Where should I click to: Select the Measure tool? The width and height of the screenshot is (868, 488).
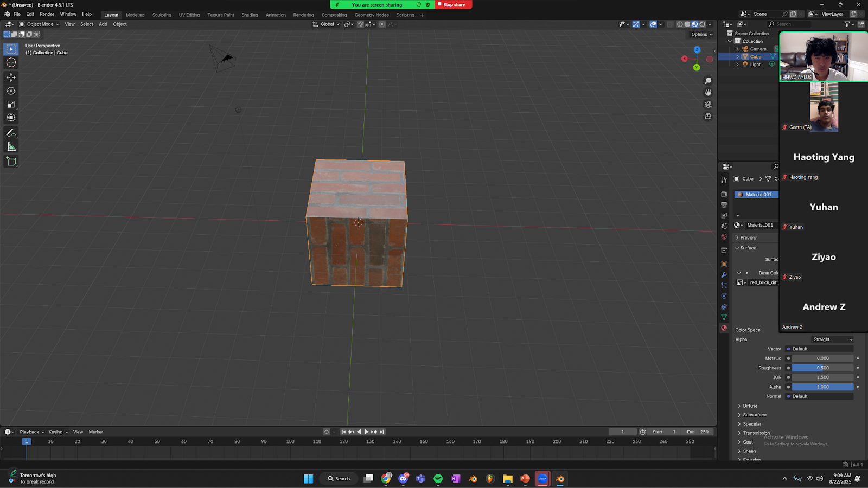coord(11,146)
